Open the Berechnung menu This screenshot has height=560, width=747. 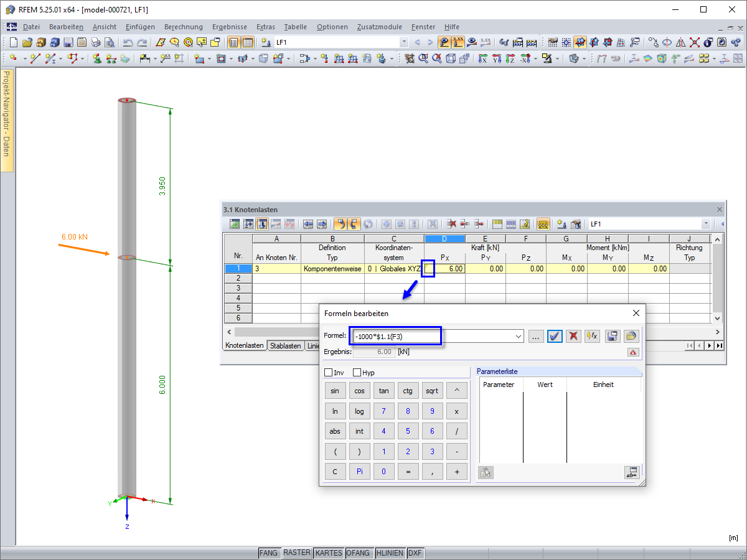184,27
